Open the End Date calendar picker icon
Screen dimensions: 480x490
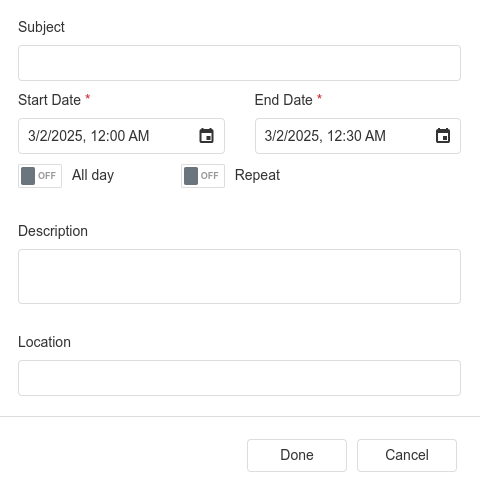(443, 136)
